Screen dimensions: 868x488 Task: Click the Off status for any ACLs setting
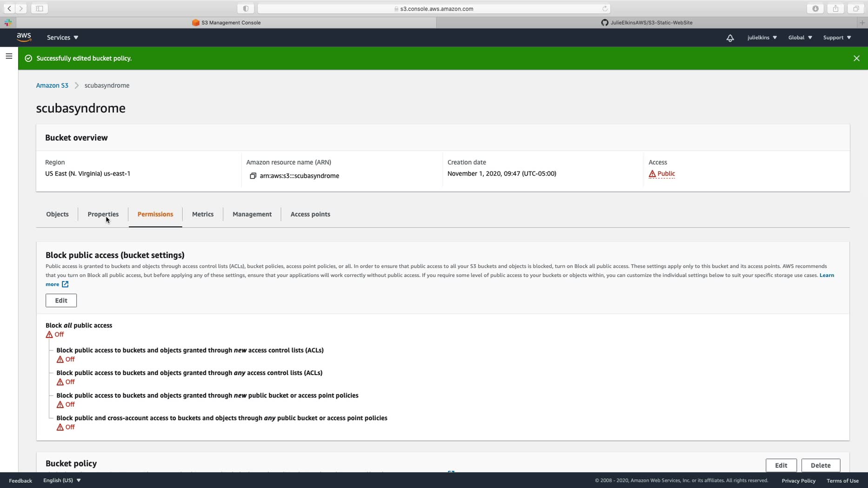(70, 382)
